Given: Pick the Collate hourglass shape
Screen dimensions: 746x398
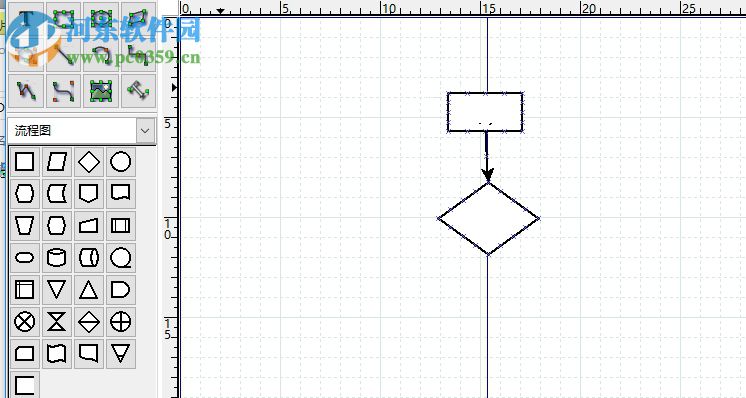Looking at the screenshot, I should [57, 322].
